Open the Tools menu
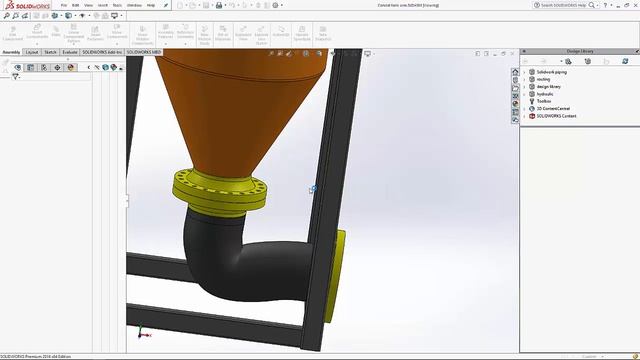Viewport: 640px width, 360px height. [117, 5]
